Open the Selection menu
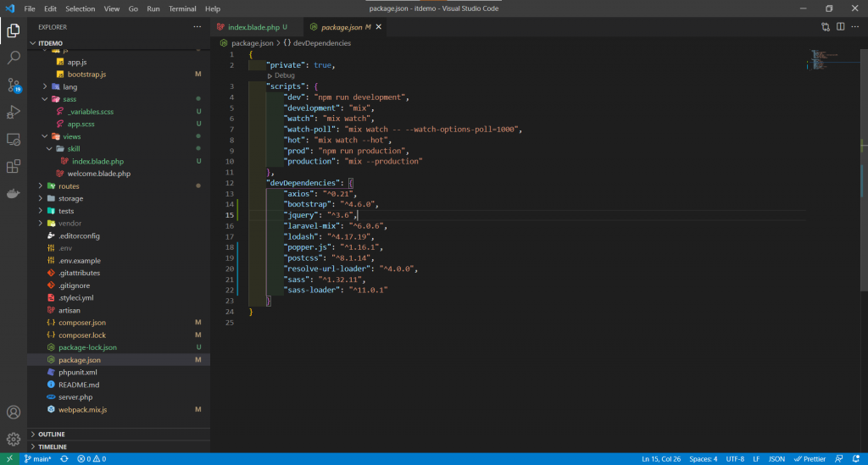The image size is (868, 465). [x=81, y=8]
